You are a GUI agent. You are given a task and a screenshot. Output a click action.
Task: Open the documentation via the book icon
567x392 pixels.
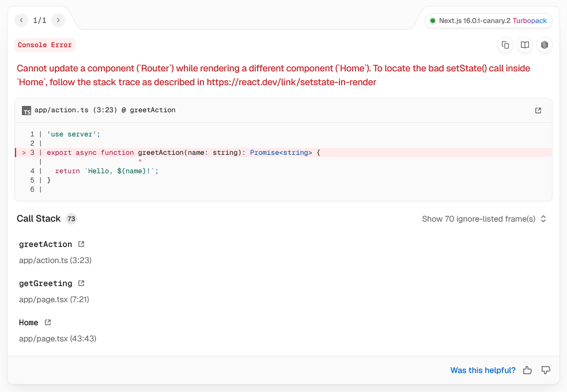(x=524, y=44)
